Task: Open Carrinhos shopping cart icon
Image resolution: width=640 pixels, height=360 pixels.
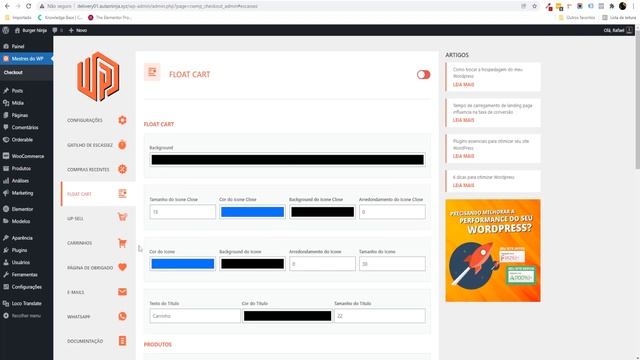Action: 122,243
